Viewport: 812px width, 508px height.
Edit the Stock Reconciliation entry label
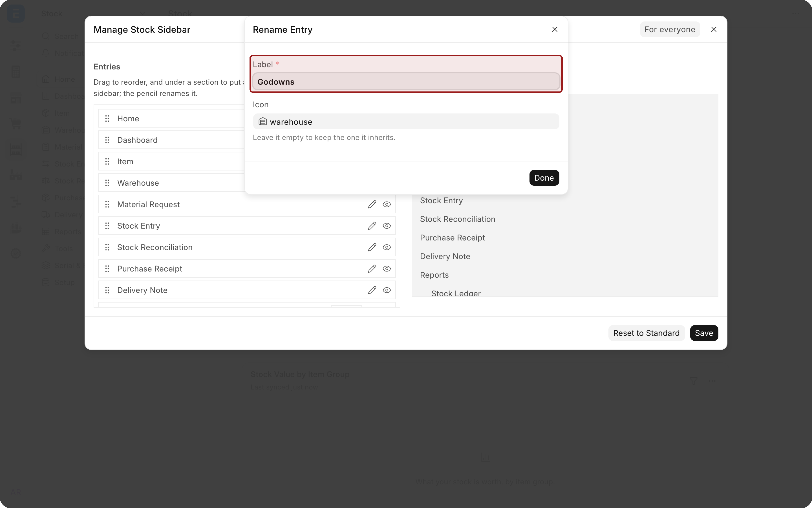click(x=372, y=247)
